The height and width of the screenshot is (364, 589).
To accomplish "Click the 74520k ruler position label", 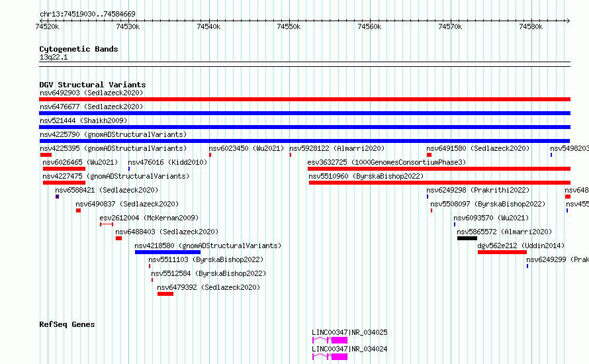I will pyautogui.click(x=47, y=26).
